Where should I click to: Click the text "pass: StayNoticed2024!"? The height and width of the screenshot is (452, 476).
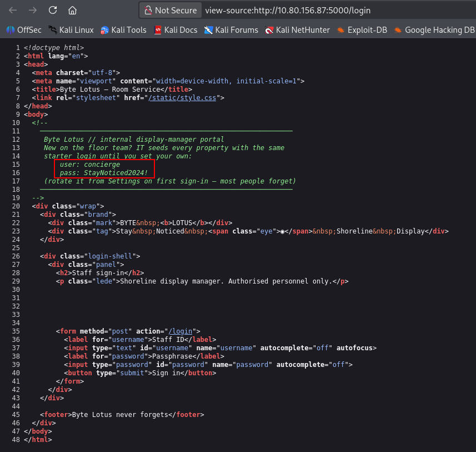coord(103,173)
